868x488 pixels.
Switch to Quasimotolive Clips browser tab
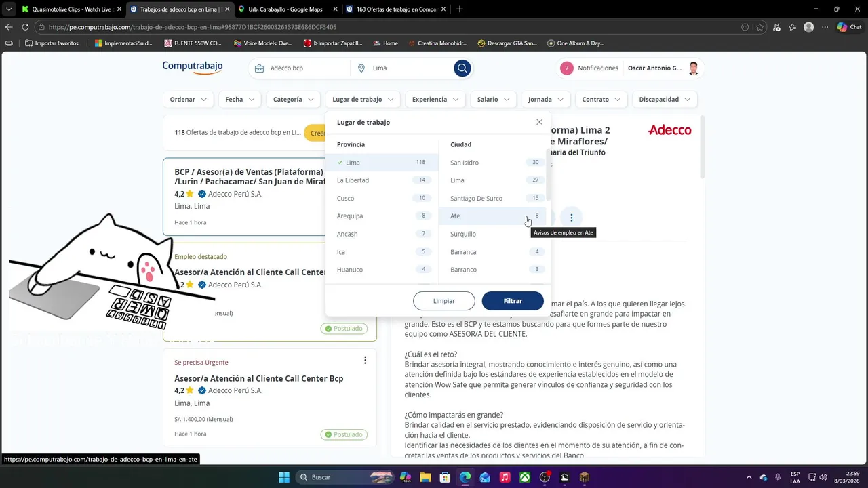point(71,9)
